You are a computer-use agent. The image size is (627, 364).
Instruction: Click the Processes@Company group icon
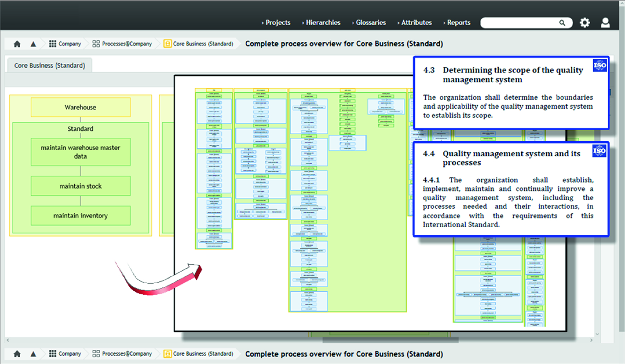[x=96, y=44]
